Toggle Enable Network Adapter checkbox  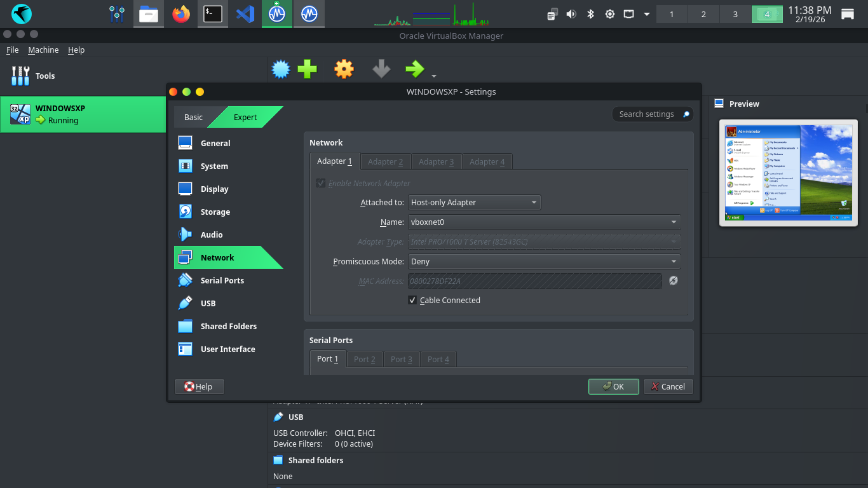pyautogui.click(x=321, y=184)
